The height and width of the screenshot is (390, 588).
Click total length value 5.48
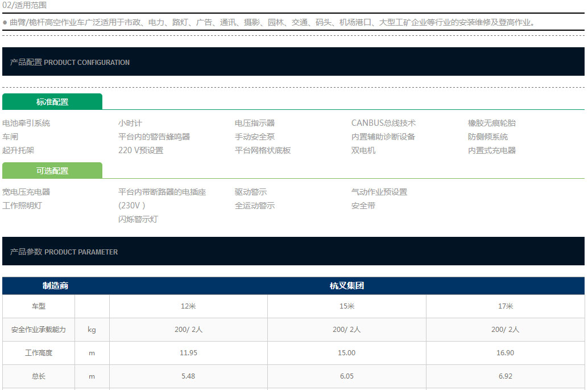tap(188, 376)
